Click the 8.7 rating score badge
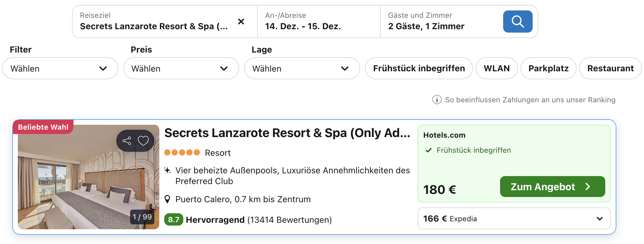Viewport: 644px width, 244px height. pyautogui.click(x=173, y=220)
